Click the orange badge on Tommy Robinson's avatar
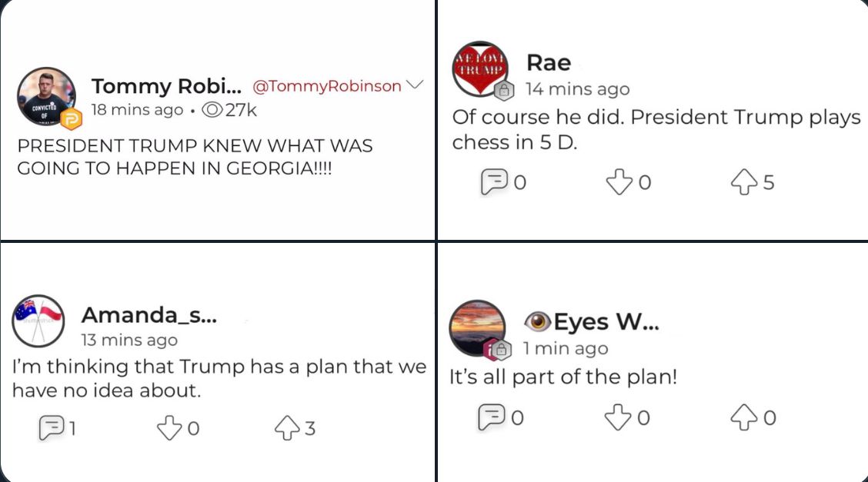This screenshot has height=482, width=868. pyautogui.click(x=72, y=120)
